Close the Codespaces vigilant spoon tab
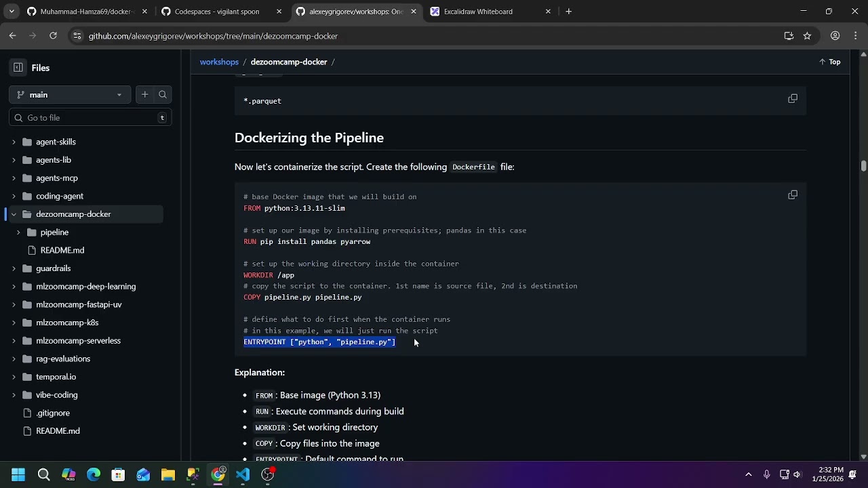This screenshot has height=488, width=868. [279, 12]
